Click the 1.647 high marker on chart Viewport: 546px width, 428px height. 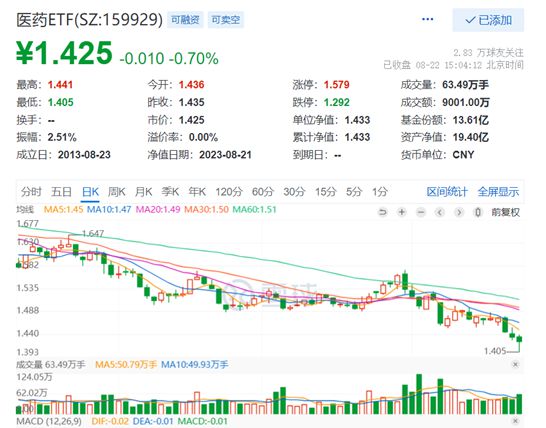[93, 233]
